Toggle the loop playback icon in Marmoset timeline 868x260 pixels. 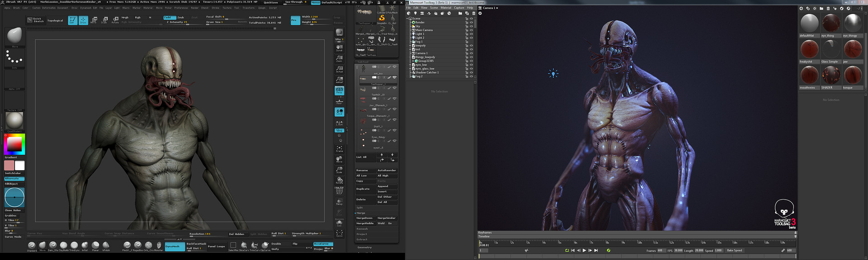pyautogui.click(x=567, y=250)
